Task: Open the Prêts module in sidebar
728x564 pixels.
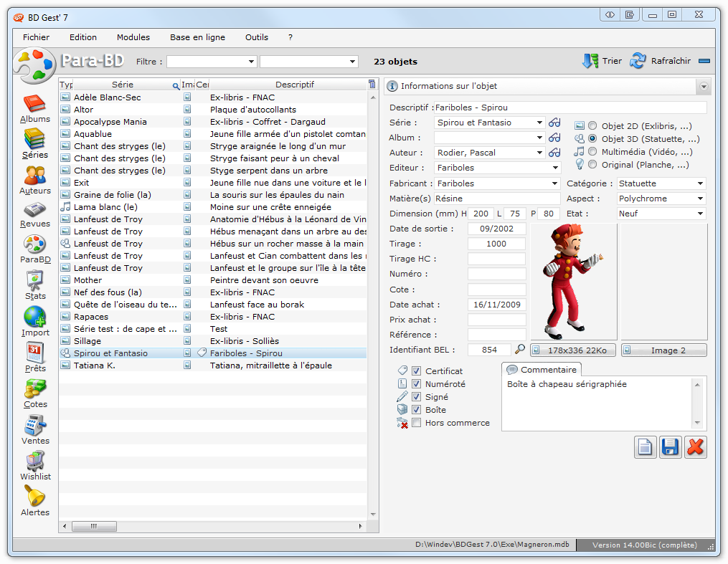Action: pyautogui.click(x=35, y=358)
